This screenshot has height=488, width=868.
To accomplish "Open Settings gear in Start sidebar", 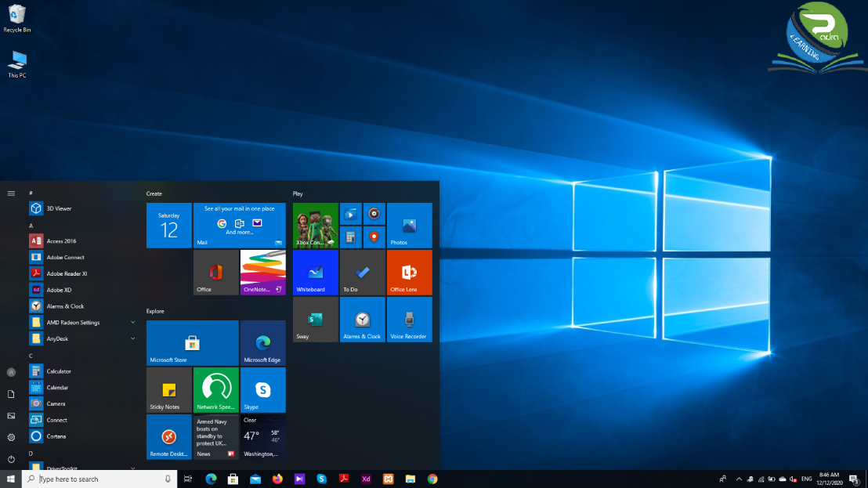I will click(11, 437).
